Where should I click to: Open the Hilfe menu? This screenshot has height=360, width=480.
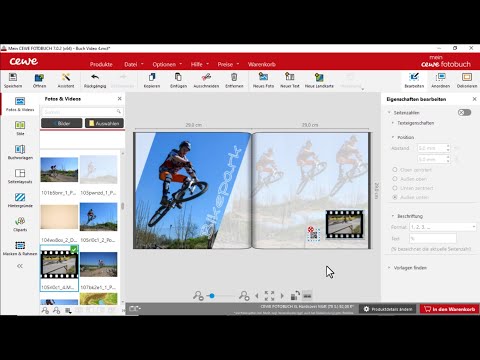pos(199,64)
